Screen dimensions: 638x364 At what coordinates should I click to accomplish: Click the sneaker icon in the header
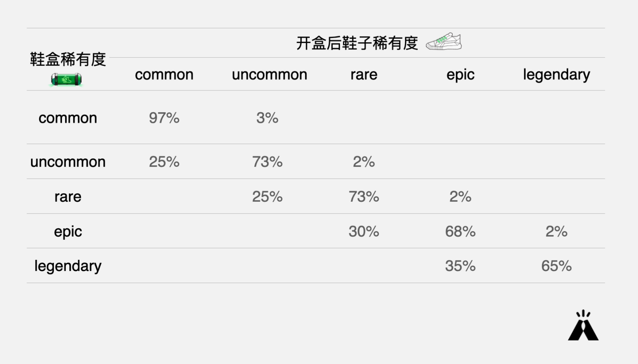pyautogui.click(x=444, y=42)
